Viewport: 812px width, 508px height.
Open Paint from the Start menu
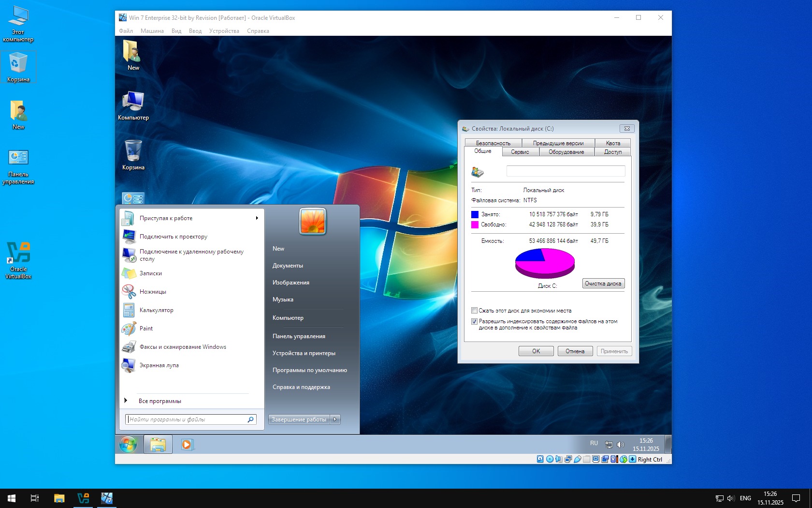point(146,329)
